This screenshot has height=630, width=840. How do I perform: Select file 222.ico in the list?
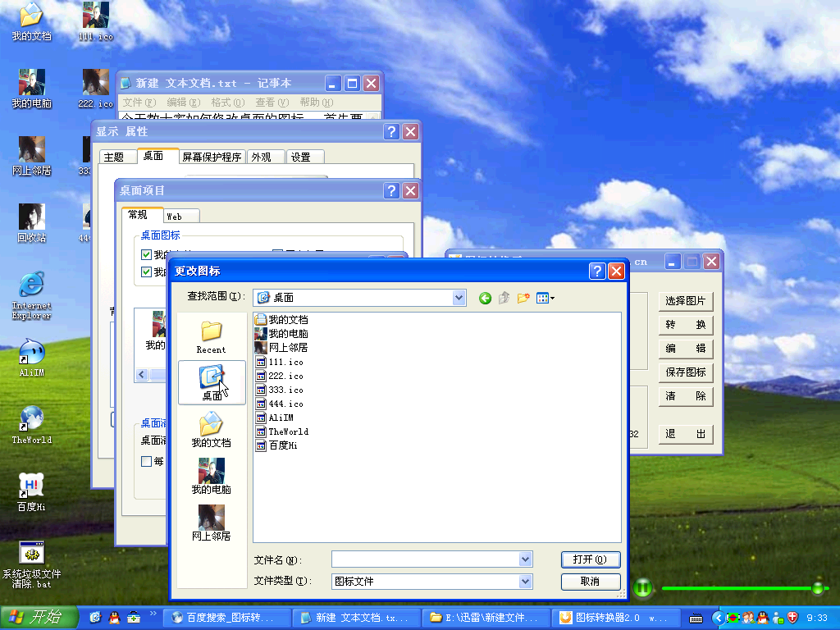tap(280, 376)
